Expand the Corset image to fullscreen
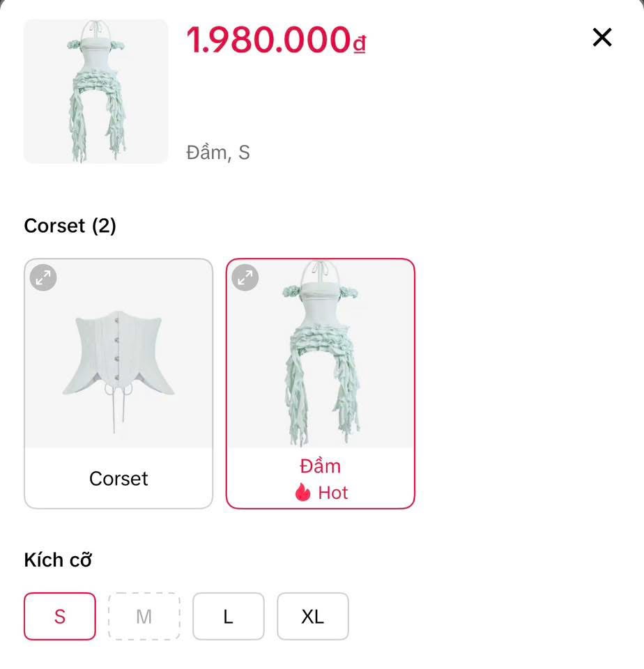The height and width of the screenshot is (669, 644). click(x=43, y=278)
